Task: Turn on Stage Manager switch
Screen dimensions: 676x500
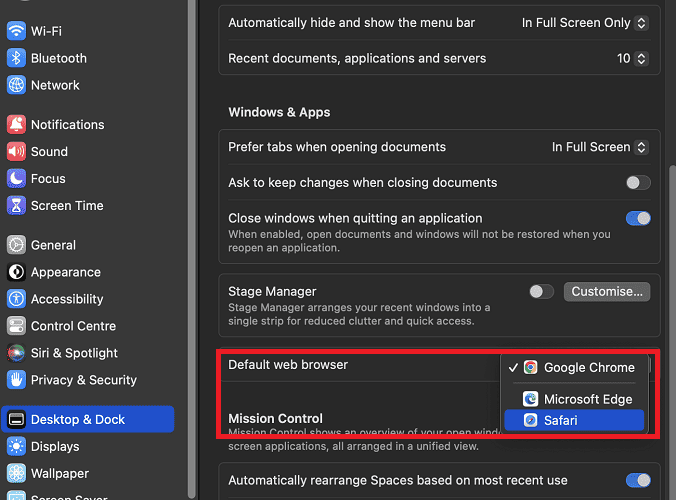Action: pyautogui.click(x=541, y=292)
